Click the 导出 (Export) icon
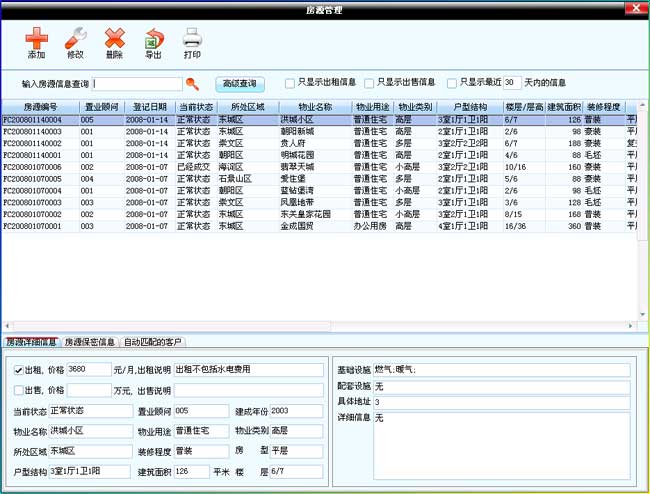The height and width of the screenshot is (494, 650). click(x=153, y=42)
